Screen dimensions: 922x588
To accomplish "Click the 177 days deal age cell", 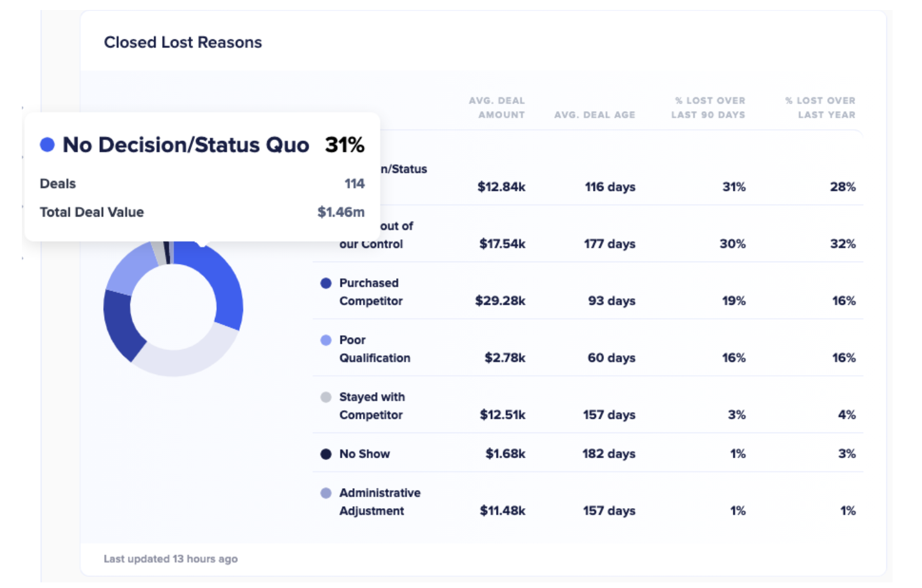I will [609, 244].
